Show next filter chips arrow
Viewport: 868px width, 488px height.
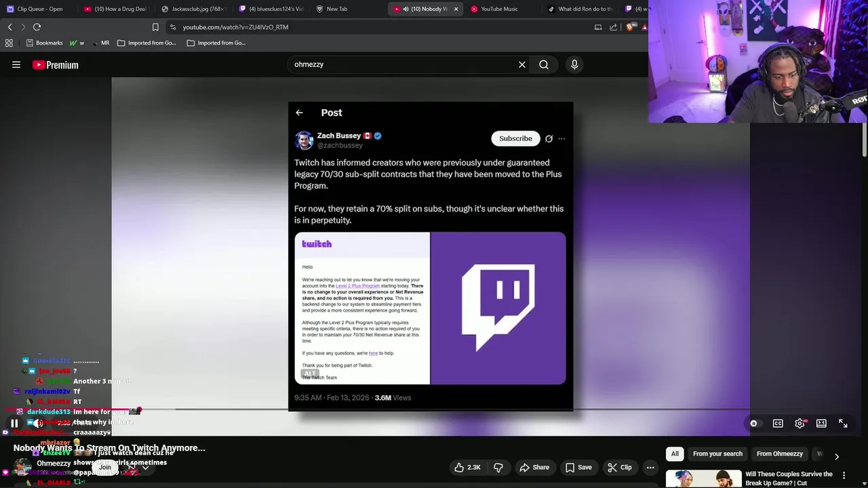(837, 456)
